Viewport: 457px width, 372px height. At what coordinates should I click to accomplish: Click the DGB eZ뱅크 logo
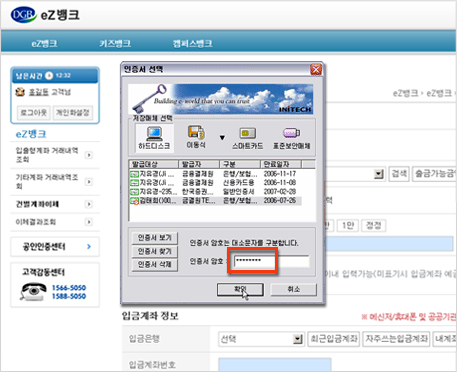[x=45, y=15]
